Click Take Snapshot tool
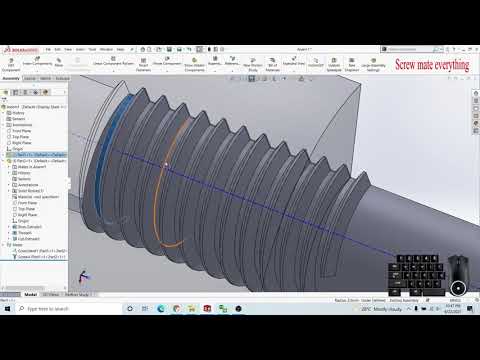 352,65
